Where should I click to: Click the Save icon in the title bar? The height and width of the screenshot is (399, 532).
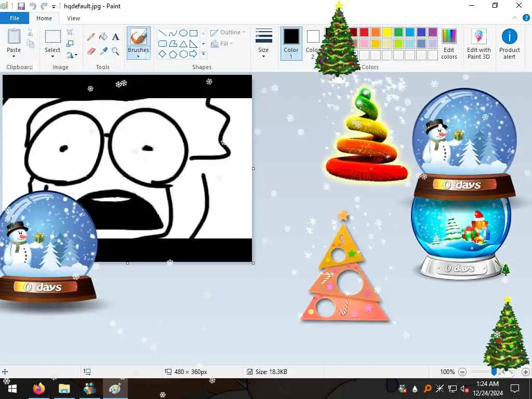[21, 6]
